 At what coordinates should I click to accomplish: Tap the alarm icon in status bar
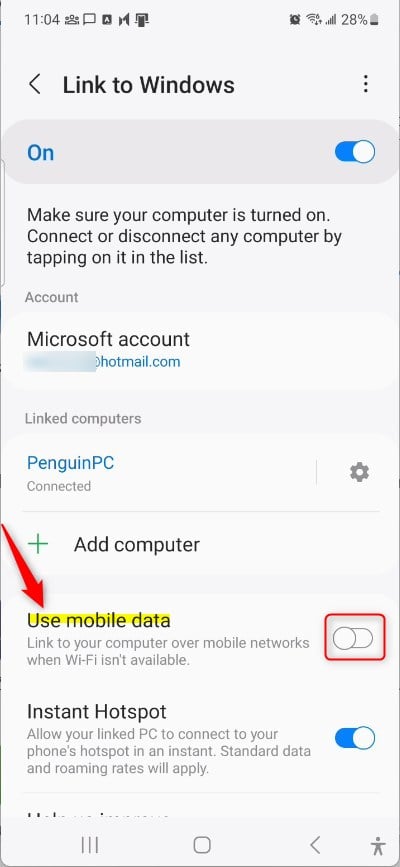[x=294, y=20]
